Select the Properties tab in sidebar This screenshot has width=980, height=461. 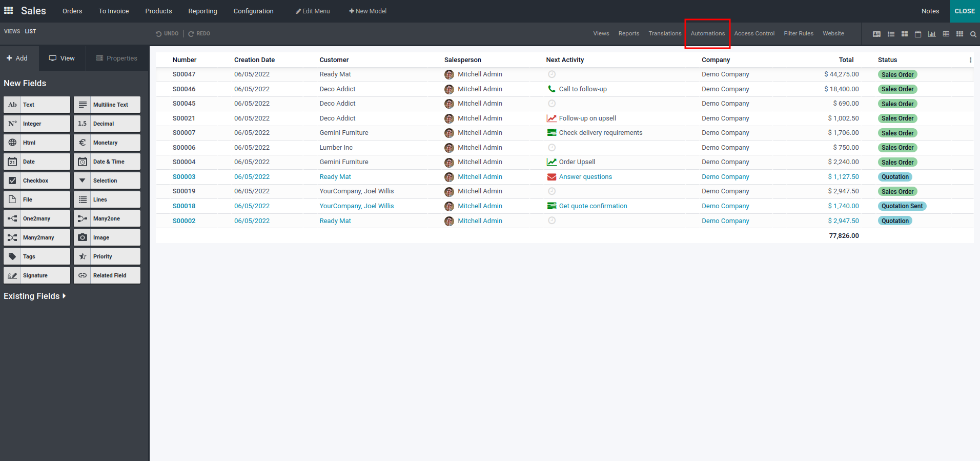tap(117, 58)
